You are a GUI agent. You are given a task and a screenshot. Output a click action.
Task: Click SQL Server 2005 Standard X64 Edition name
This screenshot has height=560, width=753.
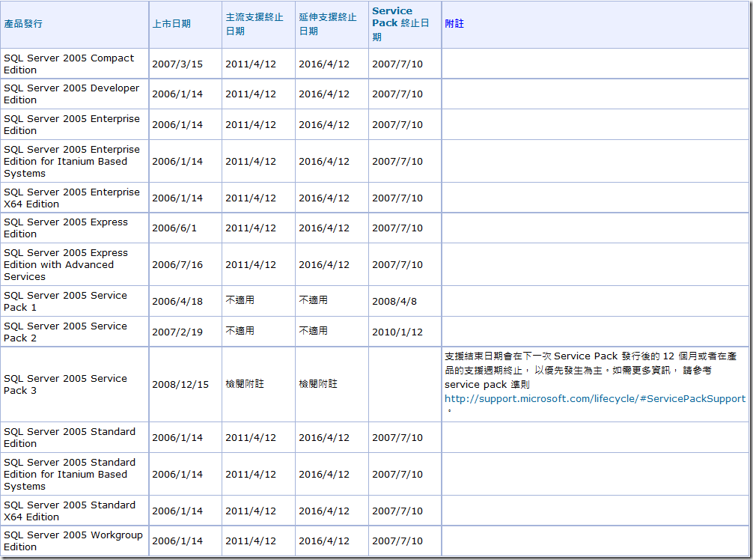(69, 511)
